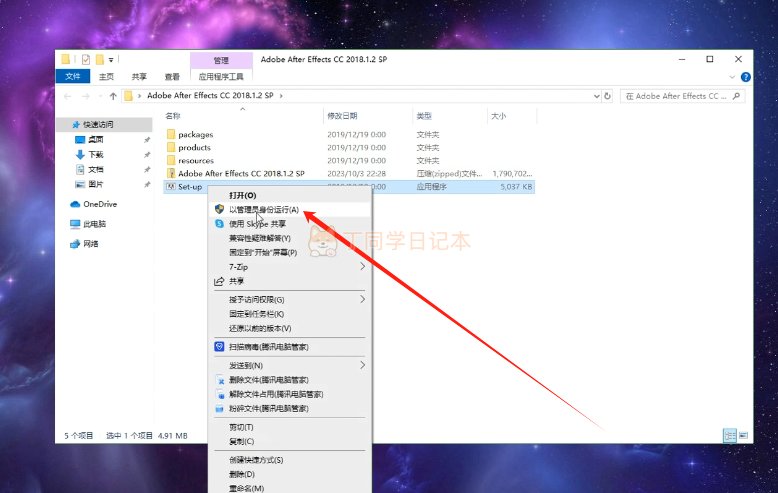Choose 剪切(T) in context menu
This screenshot has height=493, width=778.
click(x=290, y=427)
